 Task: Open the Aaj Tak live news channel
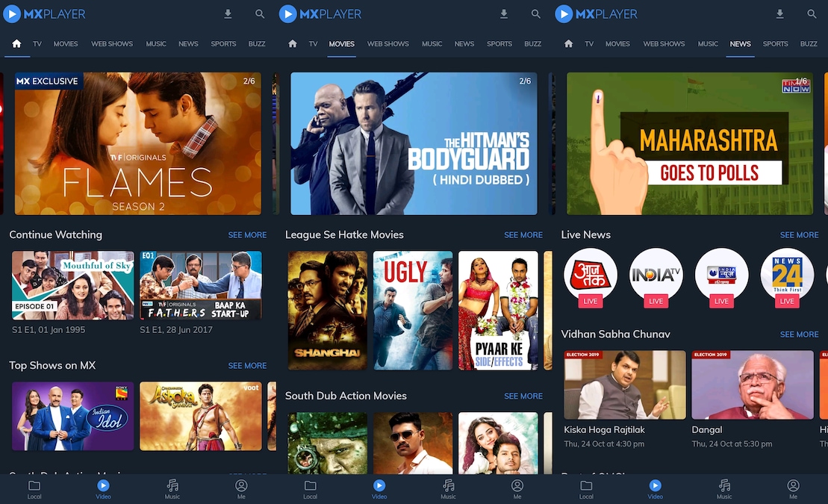tap(590, 275)
